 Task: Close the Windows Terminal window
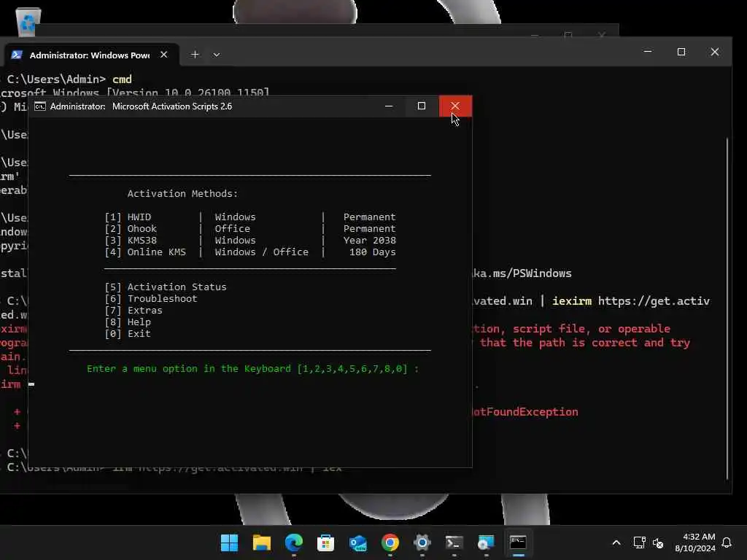(715, 52)
